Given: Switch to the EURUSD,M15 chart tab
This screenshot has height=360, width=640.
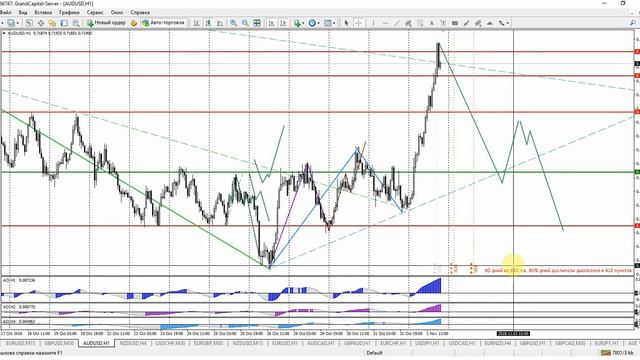Looking at the screenshot, I should pos(20,343).
